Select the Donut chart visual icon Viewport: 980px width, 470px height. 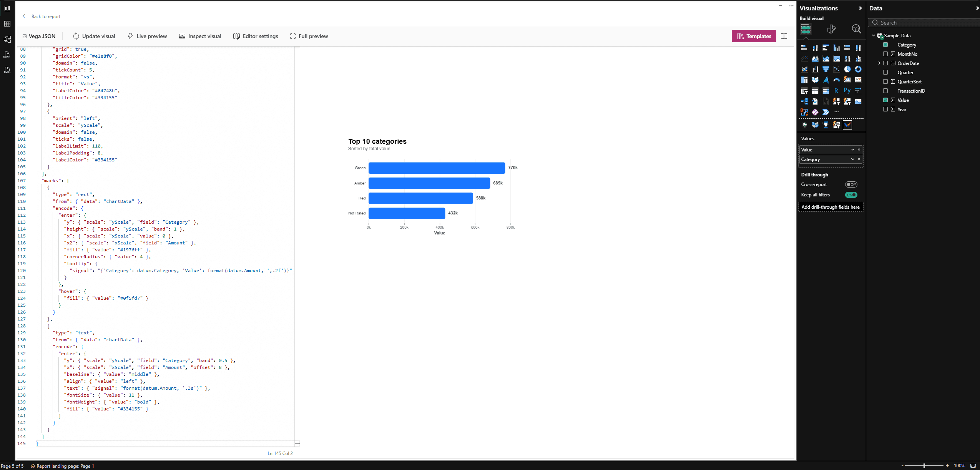coord(858,69)
